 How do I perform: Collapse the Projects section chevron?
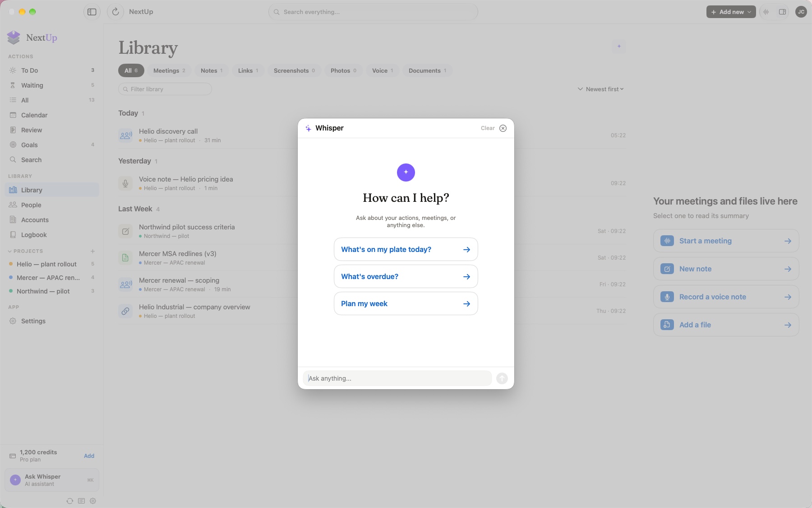pyautogui.click(x=10, y=251)
